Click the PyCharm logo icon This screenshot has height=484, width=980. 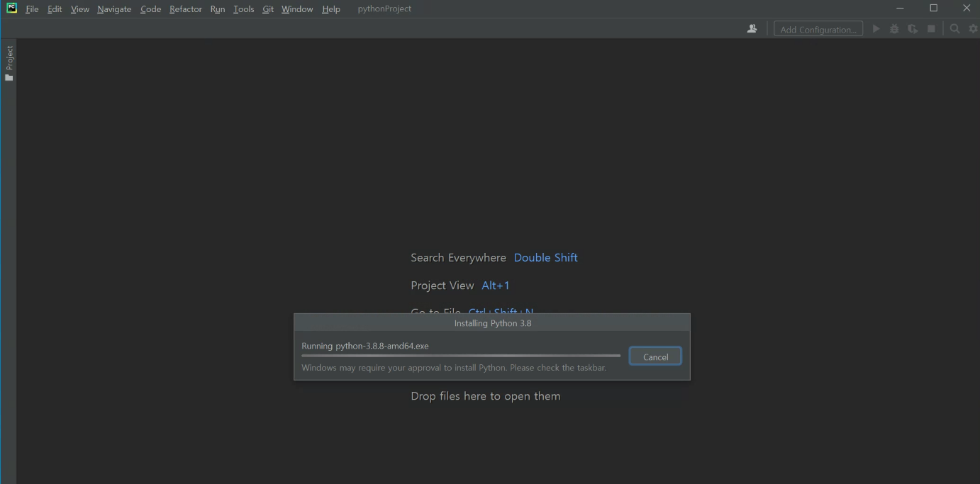coord(11,9)
